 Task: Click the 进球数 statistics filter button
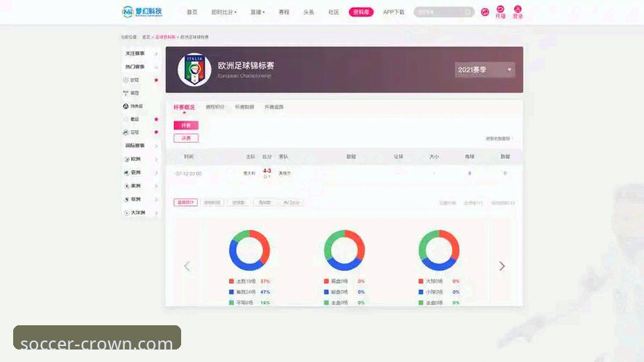click(x=238, y=202)
